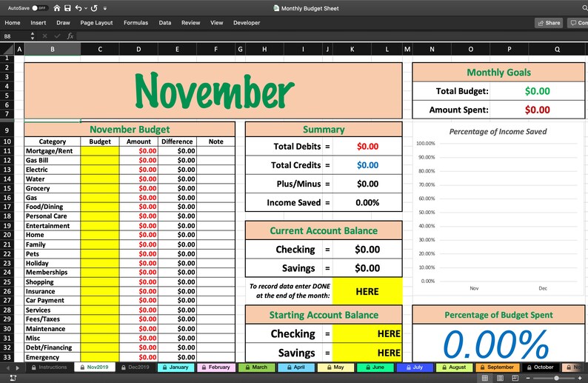Open the Page Layout ribbon tab
This screenshot has height=383, width=588.
(96, 23)
